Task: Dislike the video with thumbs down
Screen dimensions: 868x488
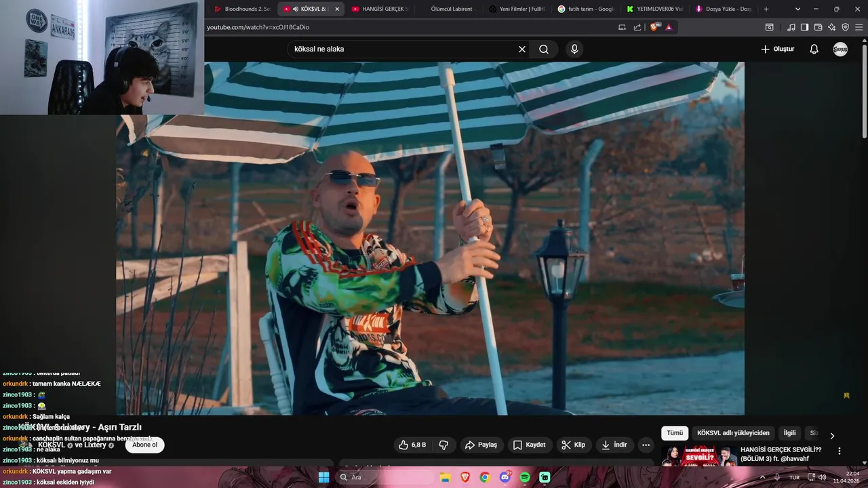Action: coord(443,445)
